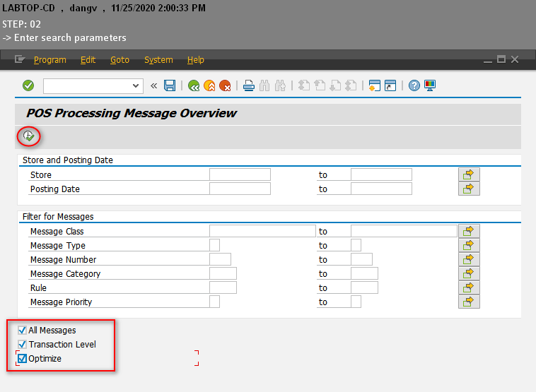This screenshot has height=392, width=536.
Task: Click the red Cancel icon
Action: [x=225, y=85]
